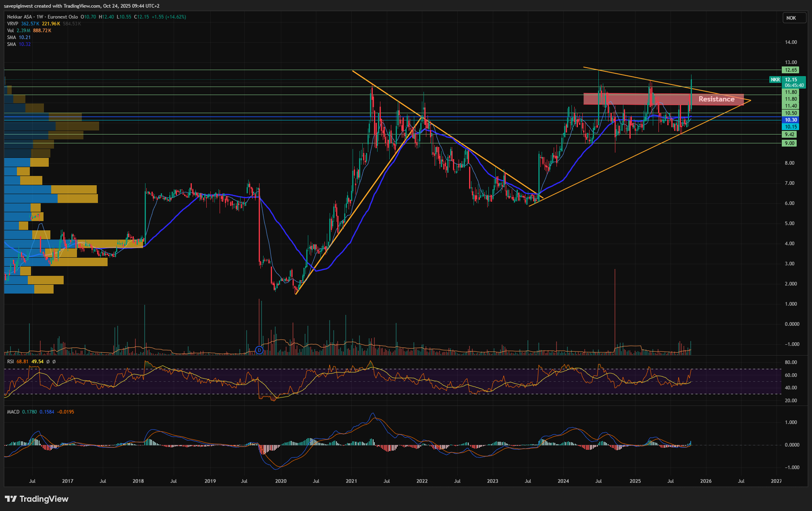Click the blue dividend 'D' marker icon
This screenshot has height=511, width=812.
259,350
